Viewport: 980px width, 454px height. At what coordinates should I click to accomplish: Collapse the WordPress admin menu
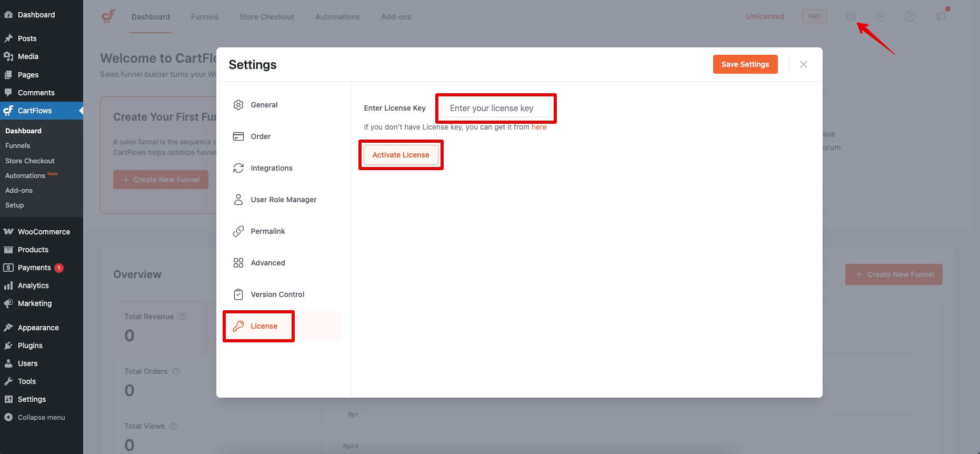[x=41, y=417]
